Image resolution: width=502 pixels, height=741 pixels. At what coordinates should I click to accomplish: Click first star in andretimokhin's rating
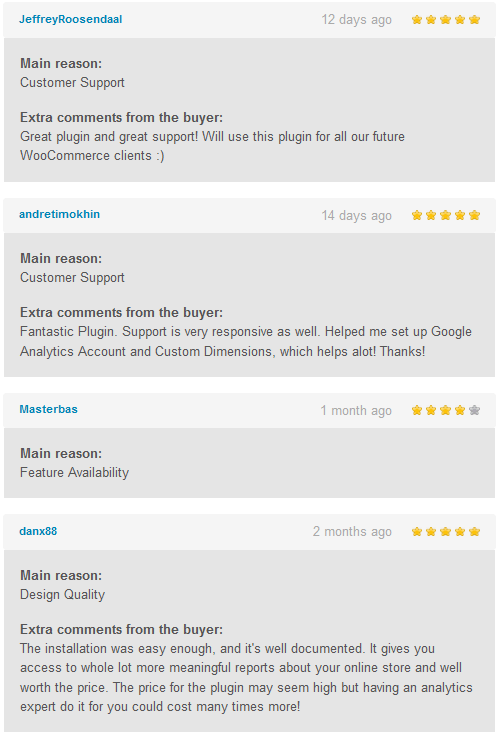click(416, 215)
